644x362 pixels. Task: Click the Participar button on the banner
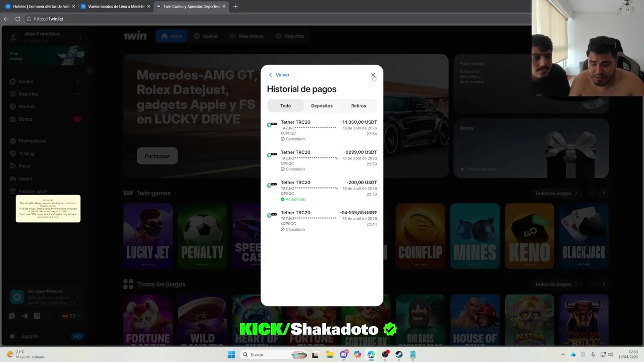tap(157, 156)
